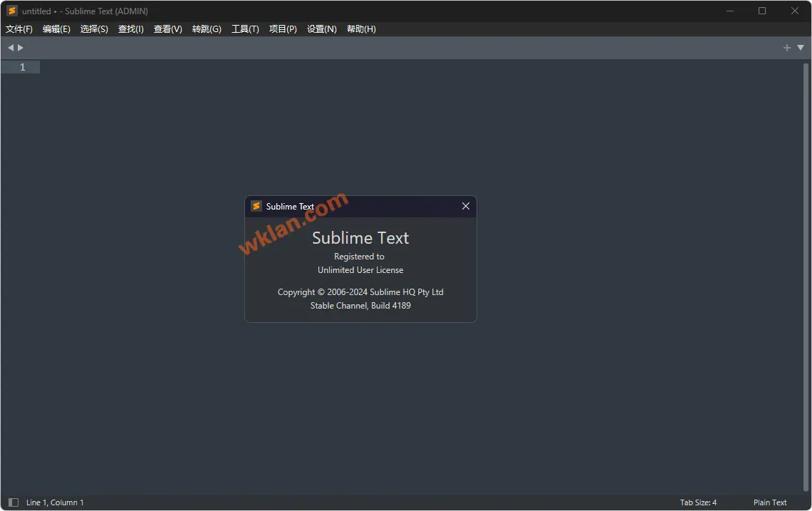Open the 编辑(E) menu
The width and height of the screenshot is (812, 511).
56,29
